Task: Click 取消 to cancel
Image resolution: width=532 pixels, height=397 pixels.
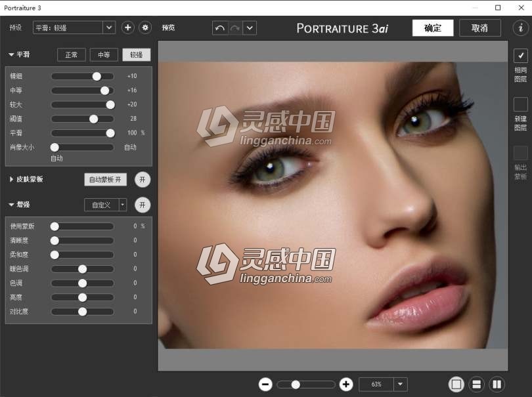Action: point(479,28)
